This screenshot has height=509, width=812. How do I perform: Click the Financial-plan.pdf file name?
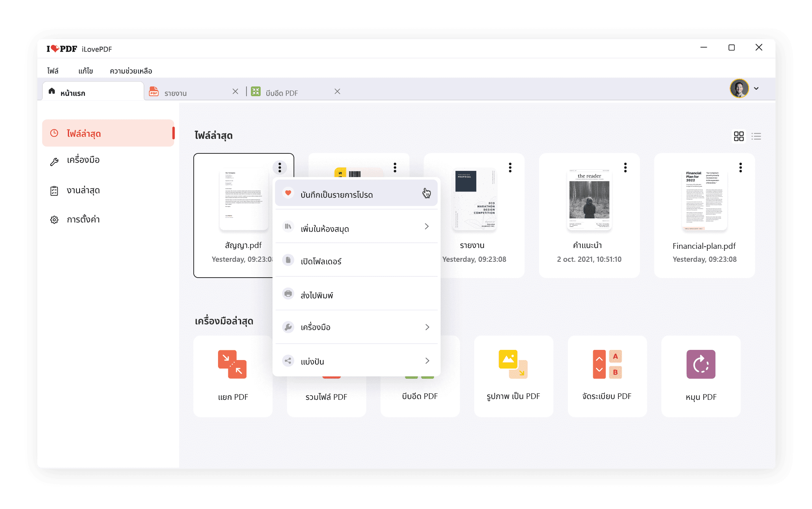(x=704, y=246)
